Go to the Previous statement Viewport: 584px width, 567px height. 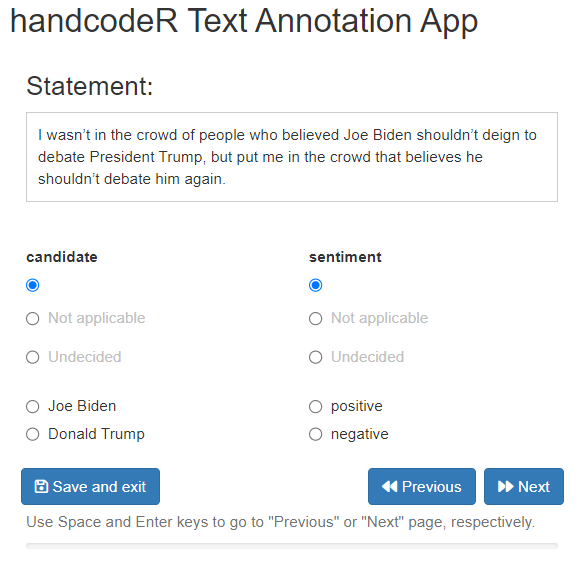click(x=422, y=487)
